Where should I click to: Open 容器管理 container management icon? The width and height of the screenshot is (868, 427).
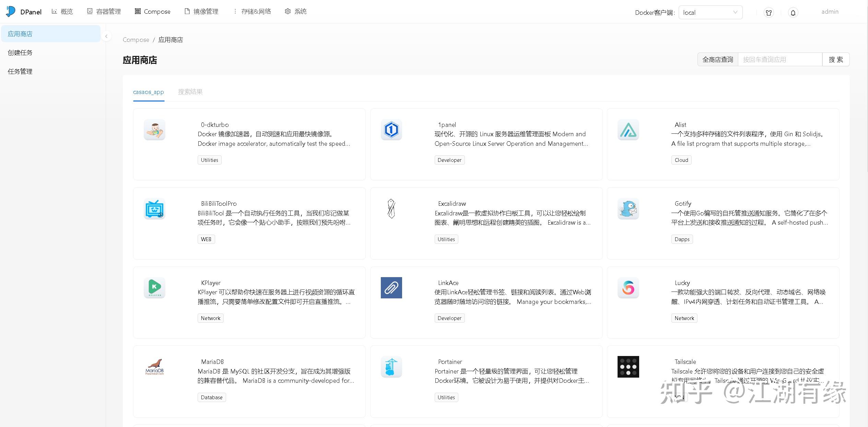pyautogui.click(x=90, y=11)
